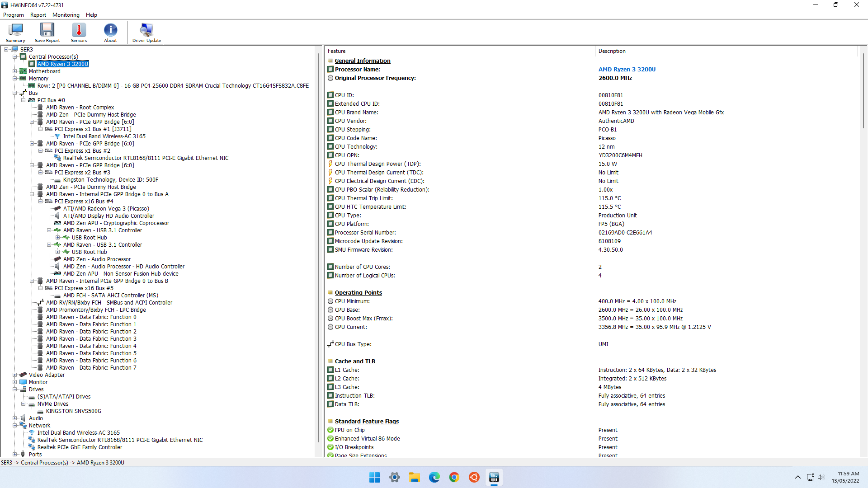
Task: Select the Intel Dual Band Wireless-AC 3165 under Bus #1
Action: (x=104, y=136)
